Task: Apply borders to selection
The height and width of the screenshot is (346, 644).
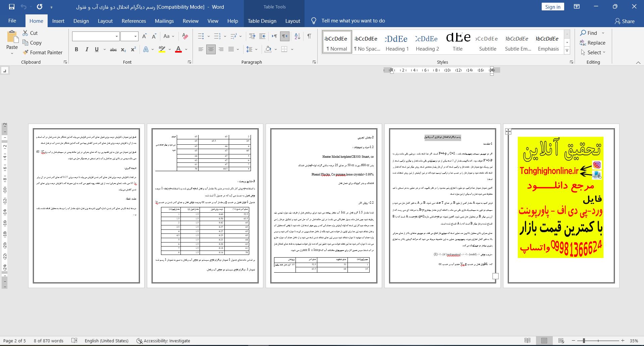Action: 284,50
